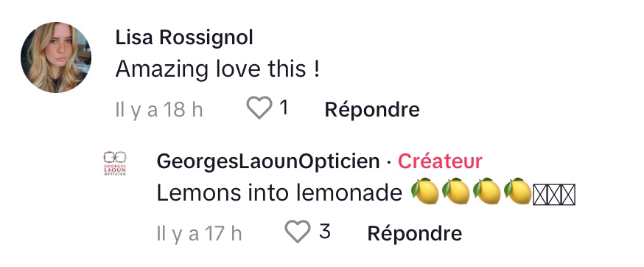Click the "Il y a 17 h" timestamp
Image resolution: width=644 pixels, height=267 pixels.
(199, 233)
